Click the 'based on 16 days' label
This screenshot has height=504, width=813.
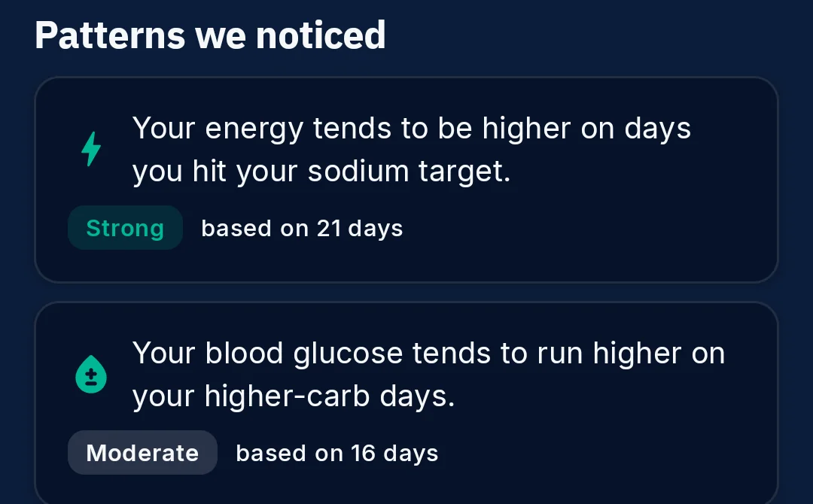337,454
